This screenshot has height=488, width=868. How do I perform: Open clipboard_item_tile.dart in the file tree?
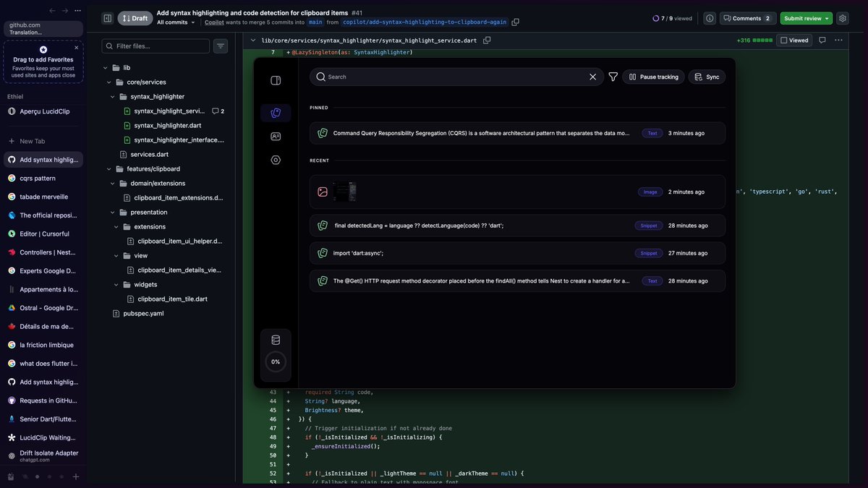tap(167, 299)
